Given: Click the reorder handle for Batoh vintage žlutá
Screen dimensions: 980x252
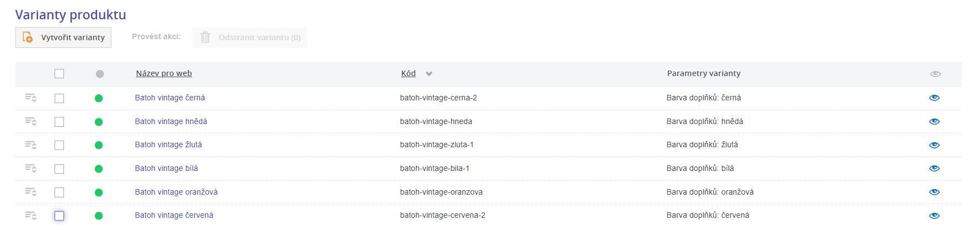Looking at the screenshot, I should tap(30, 145).
